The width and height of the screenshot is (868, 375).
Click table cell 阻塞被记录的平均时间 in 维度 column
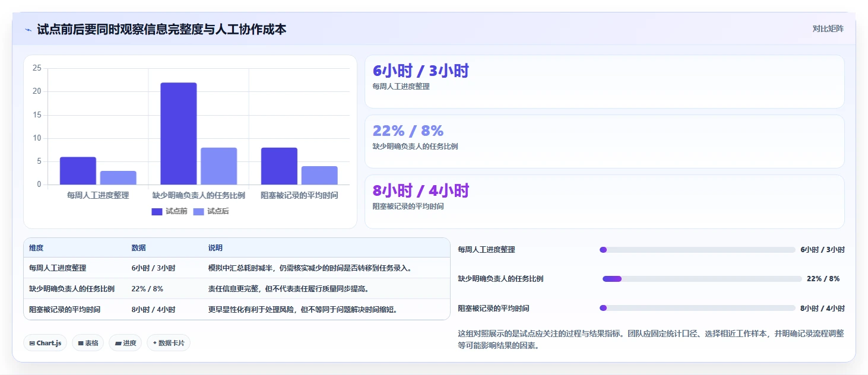click(x=65, y=310)
